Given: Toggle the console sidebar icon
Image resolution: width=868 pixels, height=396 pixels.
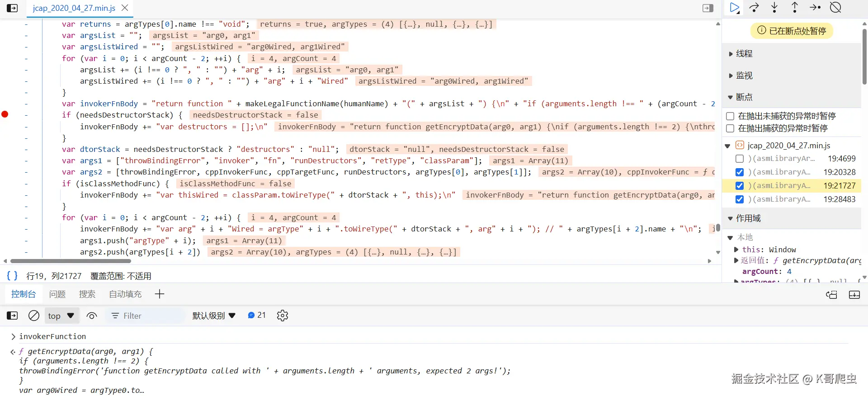Looking at the screenshot, I should pyautogui.click(x=12, y=316).
